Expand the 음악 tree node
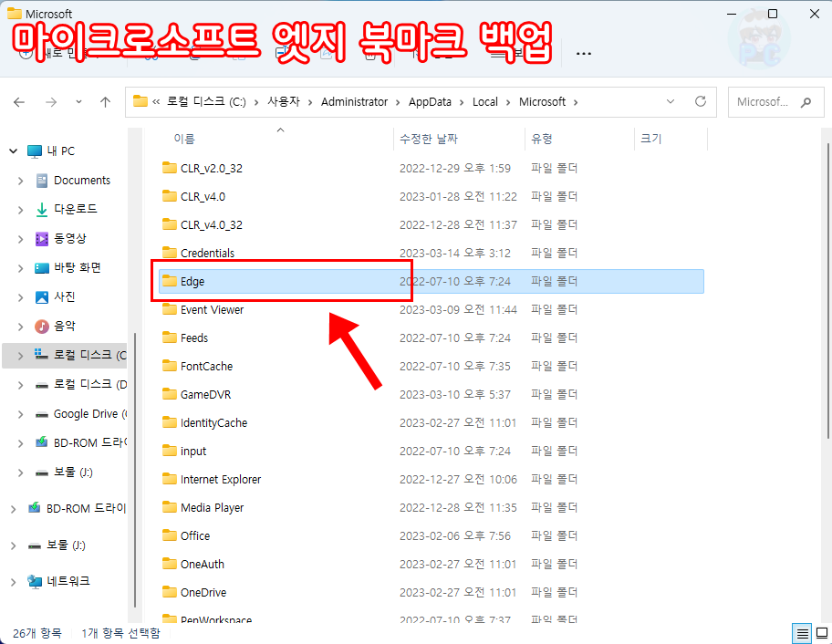832x644 pixels. tap(21, 327)
